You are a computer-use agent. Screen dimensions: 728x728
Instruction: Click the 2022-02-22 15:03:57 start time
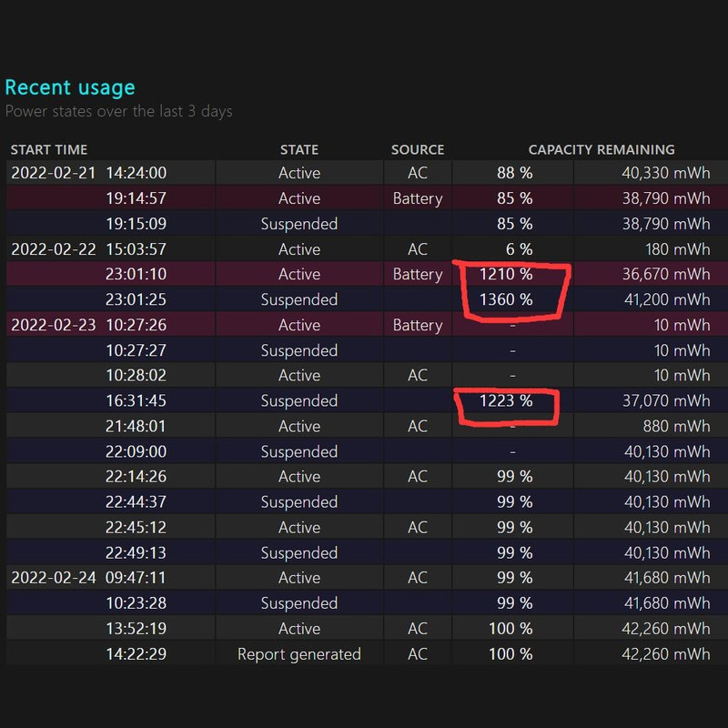coord(88,249)
